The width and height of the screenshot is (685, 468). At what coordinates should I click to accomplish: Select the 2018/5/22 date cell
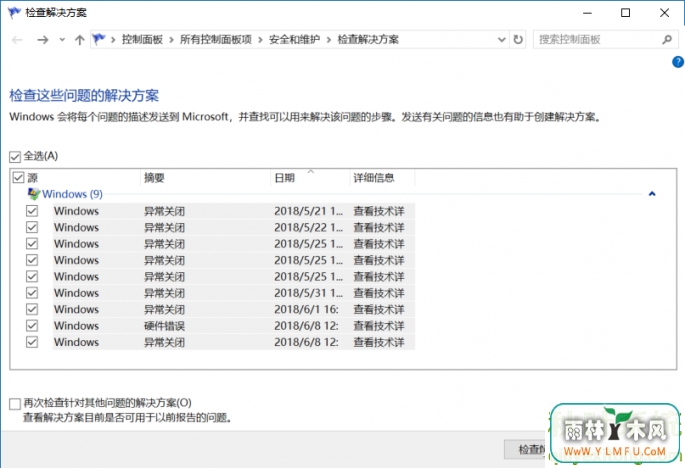tap(308, 228)
